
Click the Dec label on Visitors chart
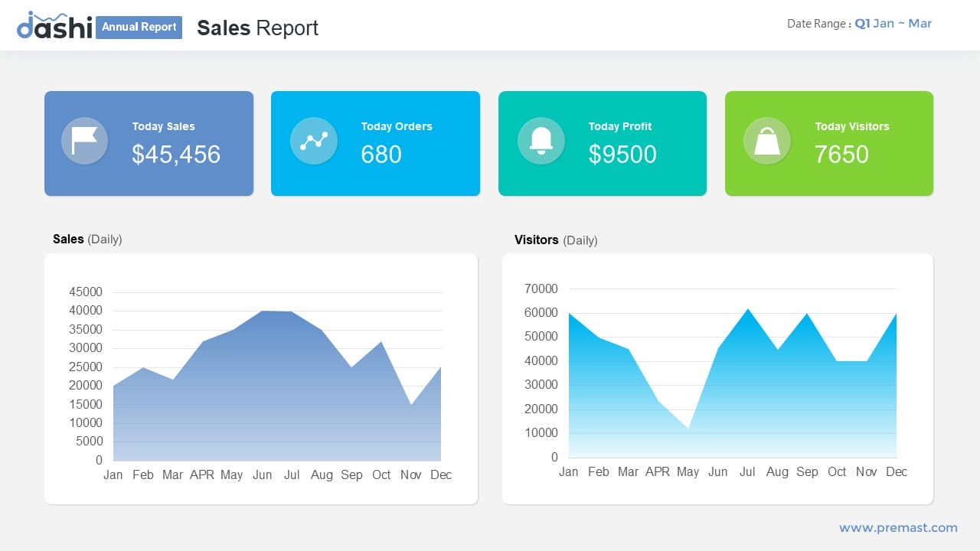tap(897, 471)
